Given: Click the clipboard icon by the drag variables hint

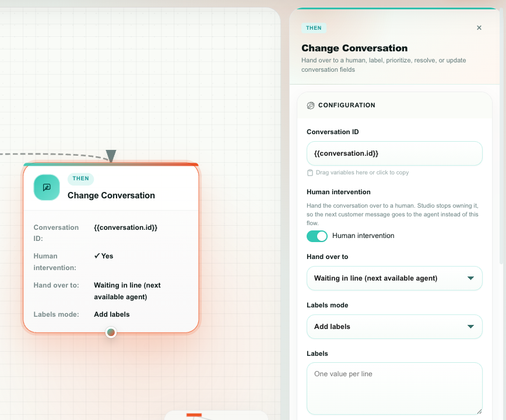Looking at the screenshot, I should 310,173.
